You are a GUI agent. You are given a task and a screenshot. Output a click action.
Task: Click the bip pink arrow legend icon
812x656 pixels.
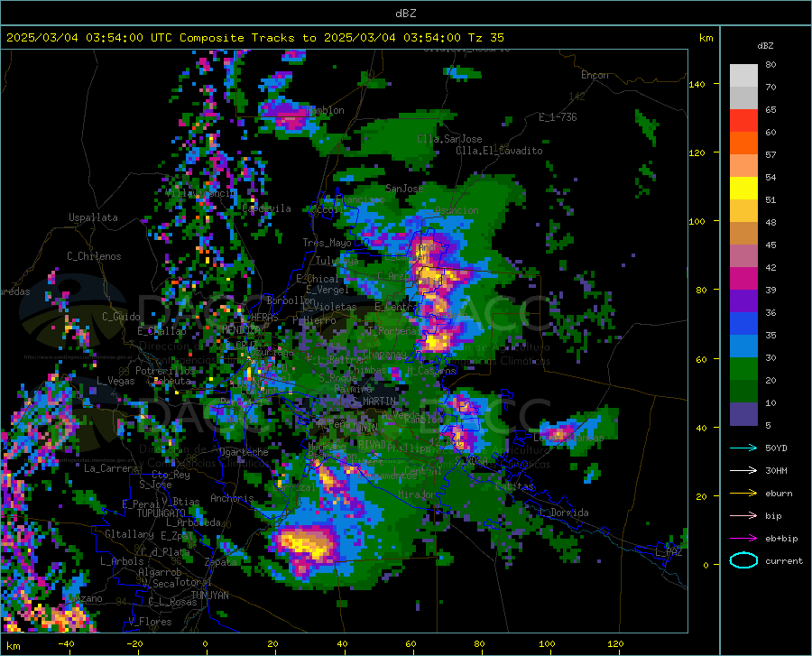point(743,516)
